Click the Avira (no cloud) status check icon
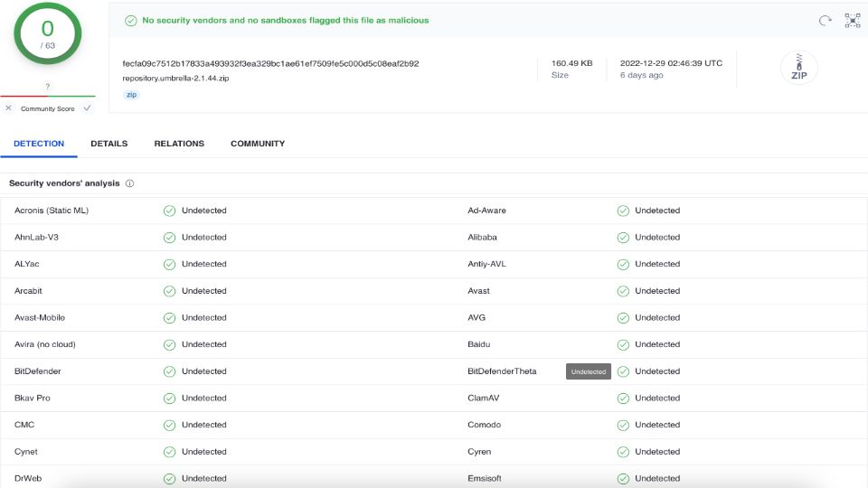Image resolution: width=868 pixels, height=488 pixels. pyautogui.click(x=169, y=344)
